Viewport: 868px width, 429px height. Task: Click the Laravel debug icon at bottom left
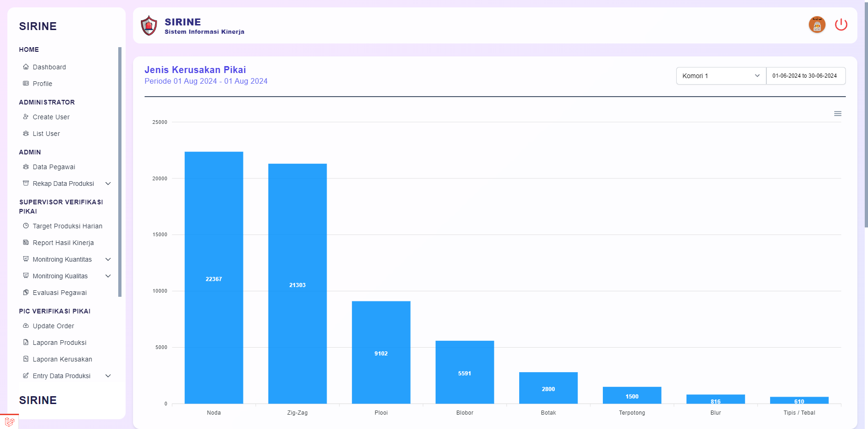pos(9,422)
